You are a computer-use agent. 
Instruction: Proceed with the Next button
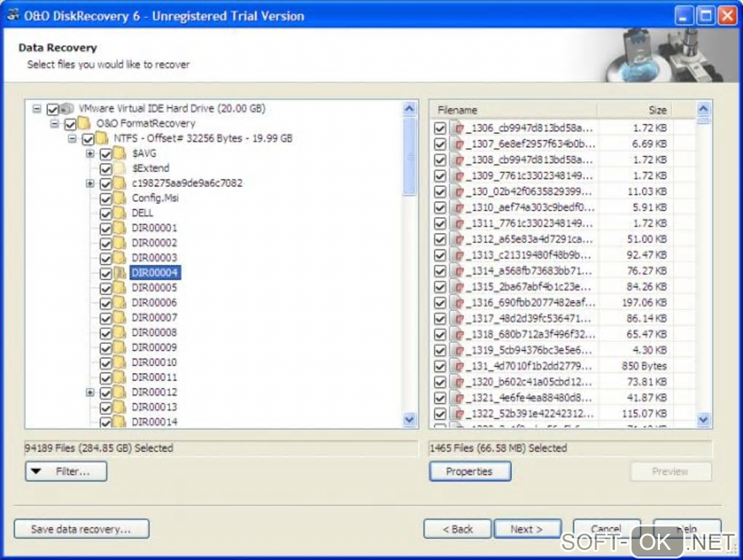(x=527, y=529)
